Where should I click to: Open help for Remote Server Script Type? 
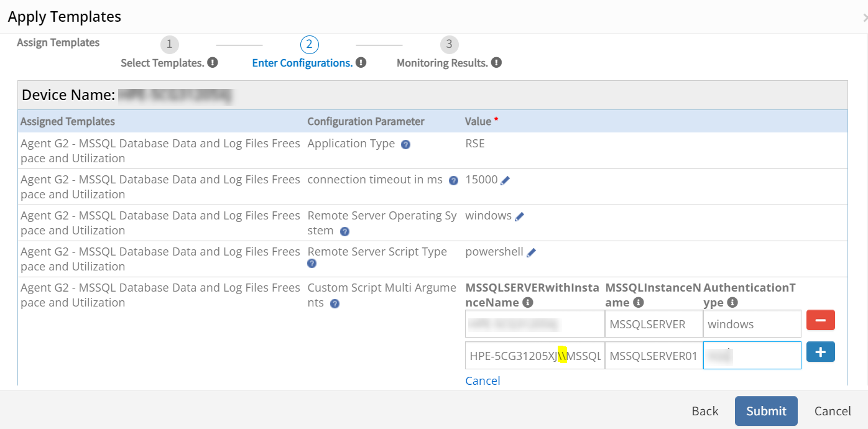click(312, 263)
